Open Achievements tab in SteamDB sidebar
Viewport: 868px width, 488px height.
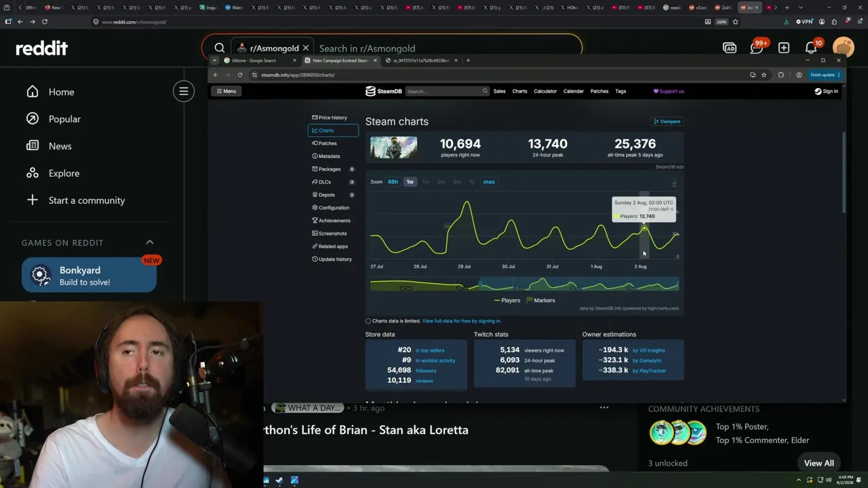pos(333,220)
